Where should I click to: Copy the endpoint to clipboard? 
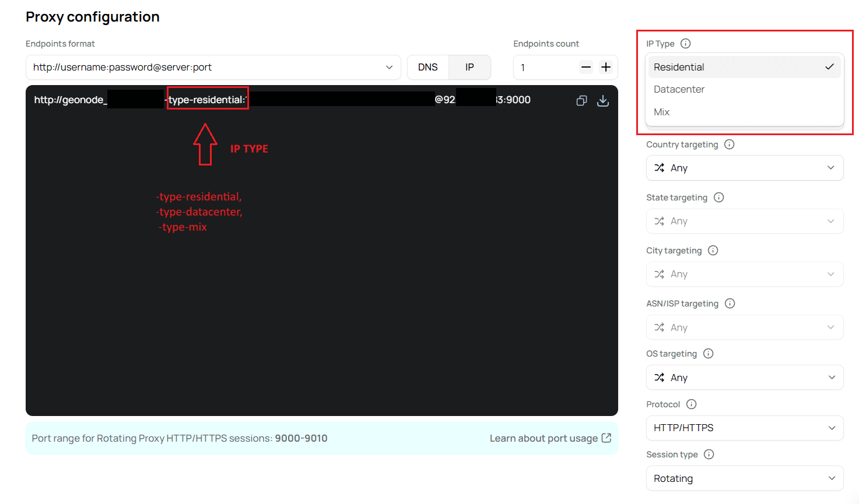581,101
